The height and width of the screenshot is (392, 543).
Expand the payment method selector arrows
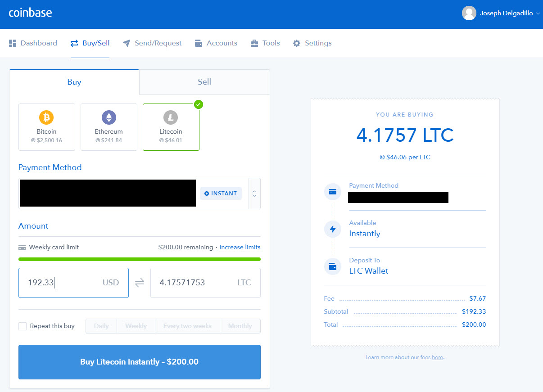pos(254,194)
